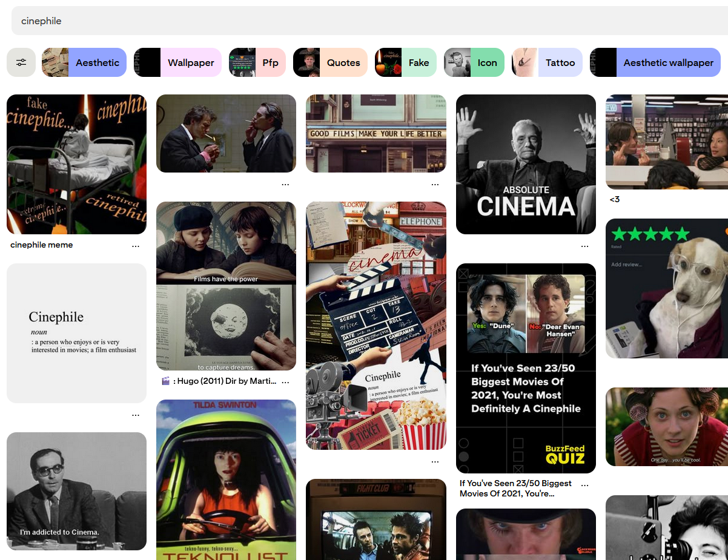Select the Aesthetic wallpaper chip
Image resolution: width=728 pixels, height=560 pixels.
[x=655, y=62]
